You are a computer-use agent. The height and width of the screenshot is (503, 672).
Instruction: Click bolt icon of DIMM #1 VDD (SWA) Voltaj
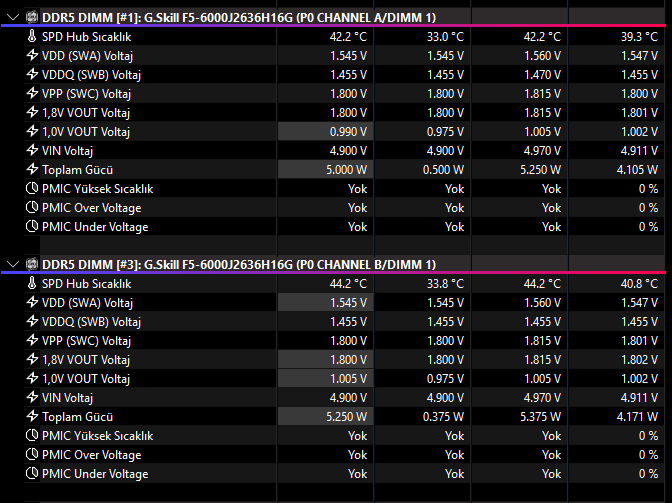click(x=32, y=55)
